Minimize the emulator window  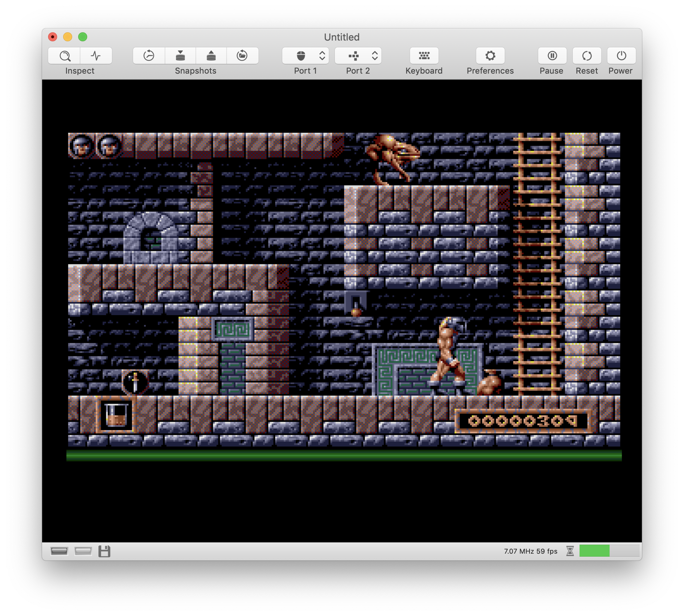click(x=68, y=37)
